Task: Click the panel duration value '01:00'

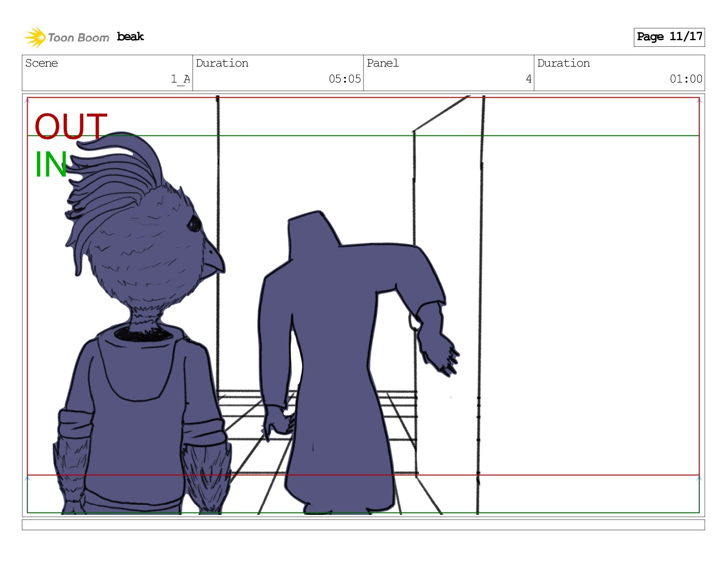Action: pos(686,79)
